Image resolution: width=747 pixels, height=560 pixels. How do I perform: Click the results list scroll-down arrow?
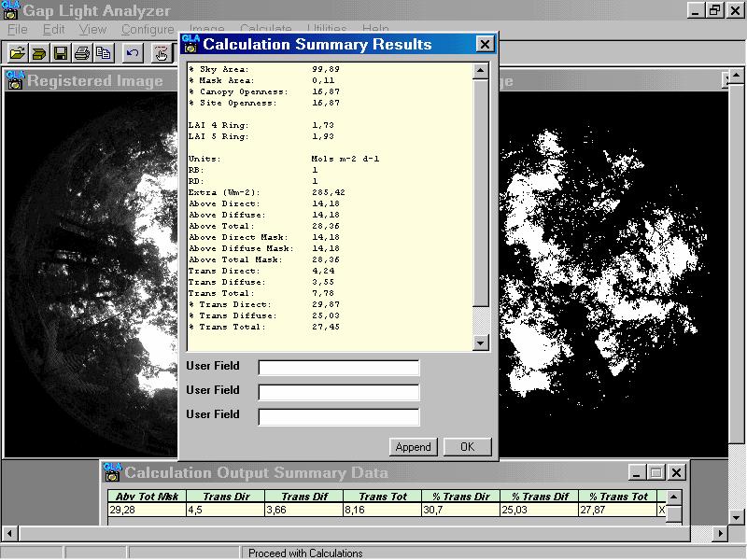tap(480, 343)
